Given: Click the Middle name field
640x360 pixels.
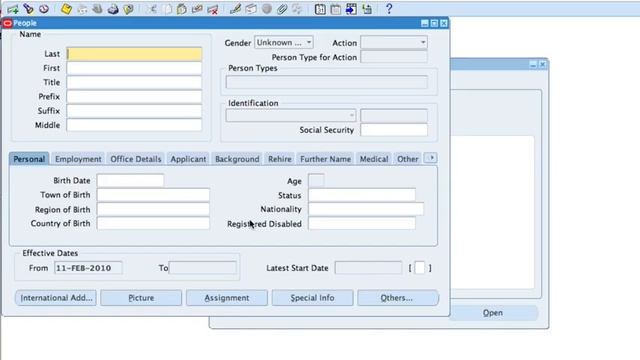Looking at the screenshot, I should (x=134, y=125).
